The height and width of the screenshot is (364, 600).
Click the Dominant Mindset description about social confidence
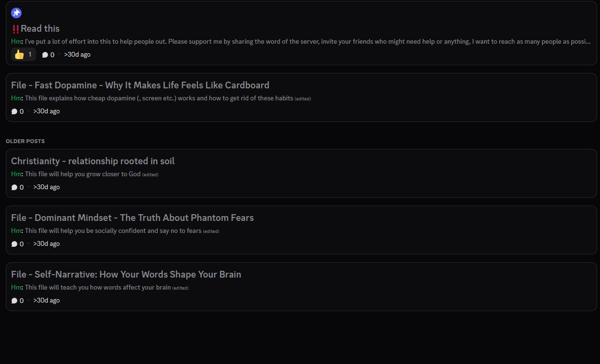[113, 231]
